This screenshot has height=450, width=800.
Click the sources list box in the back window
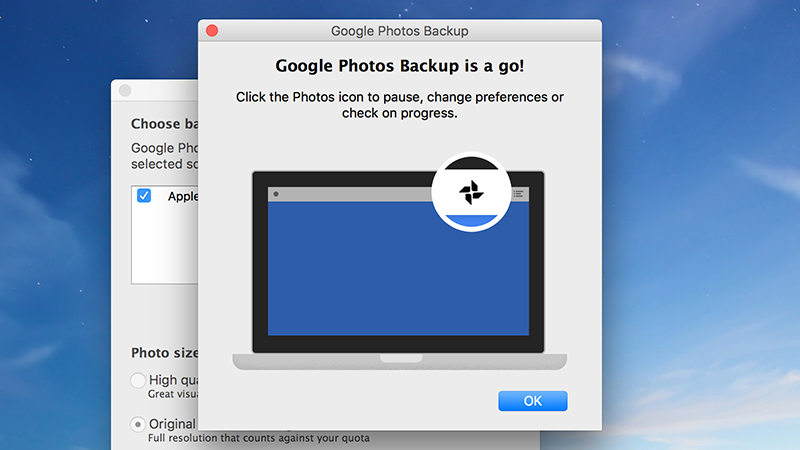164,235
